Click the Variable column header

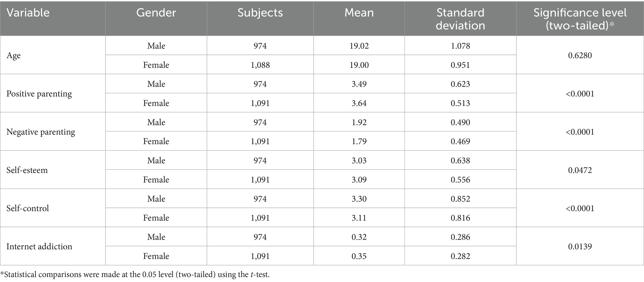click(28, 13)
